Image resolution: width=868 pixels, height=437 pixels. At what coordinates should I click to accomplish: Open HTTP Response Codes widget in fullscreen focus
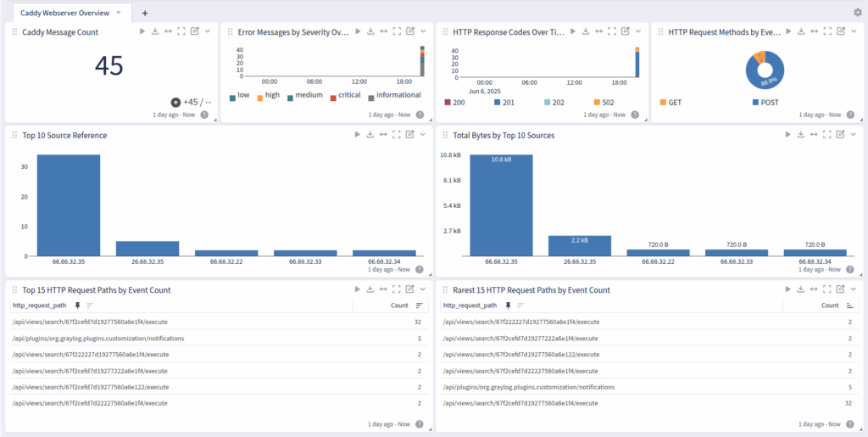[613, 31]
